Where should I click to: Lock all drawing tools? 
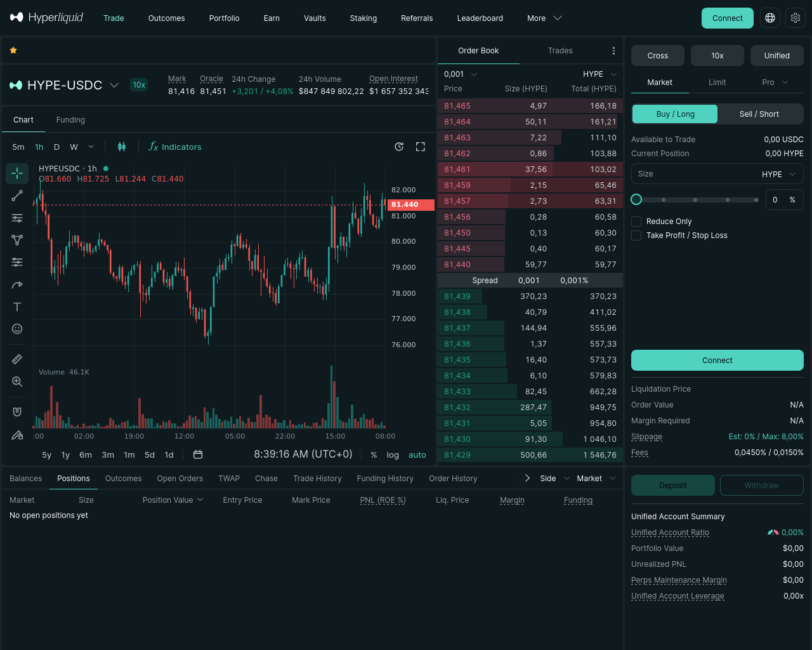(x=17, y=435)
